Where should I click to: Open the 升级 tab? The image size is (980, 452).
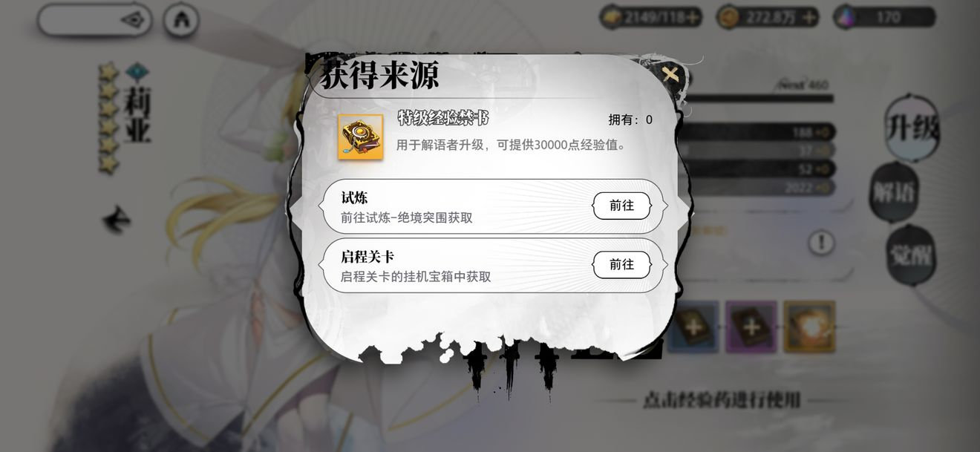[913, 128]
